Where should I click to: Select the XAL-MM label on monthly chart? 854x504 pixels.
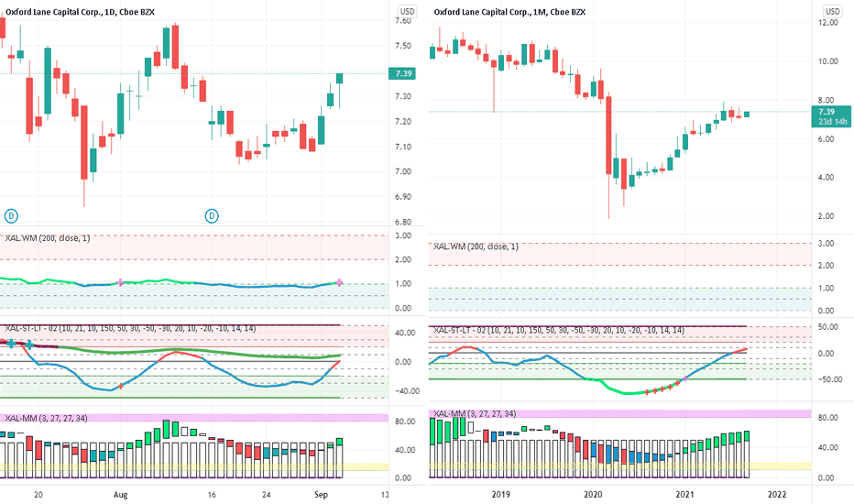pos(475,413)
